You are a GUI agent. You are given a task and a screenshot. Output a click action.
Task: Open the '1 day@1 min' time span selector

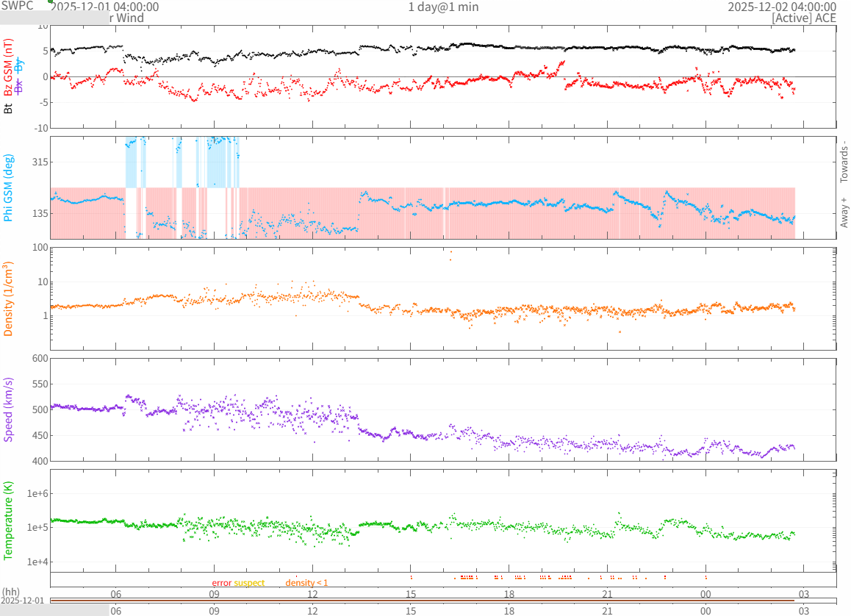click(443, 7)
